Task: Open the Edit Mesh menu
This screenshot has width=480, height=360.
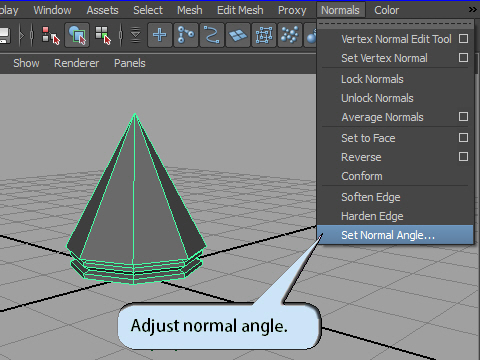Action: click(240, 10)
